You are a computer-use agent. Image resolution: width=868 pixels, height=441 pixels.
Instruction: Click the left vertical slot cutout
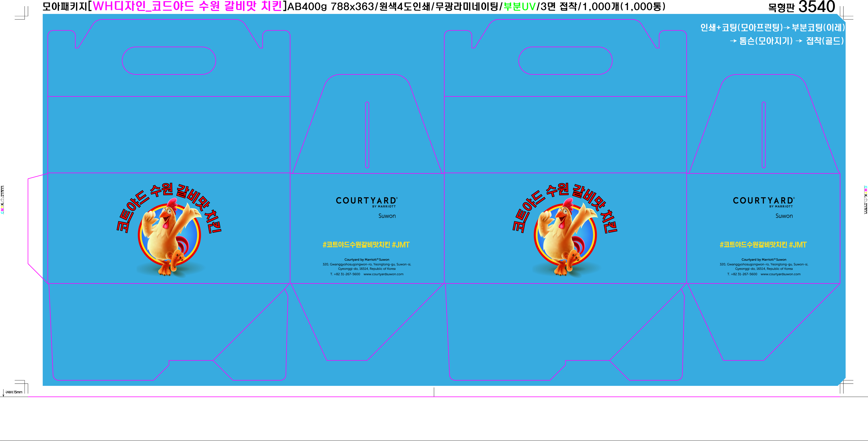(367, 135)
